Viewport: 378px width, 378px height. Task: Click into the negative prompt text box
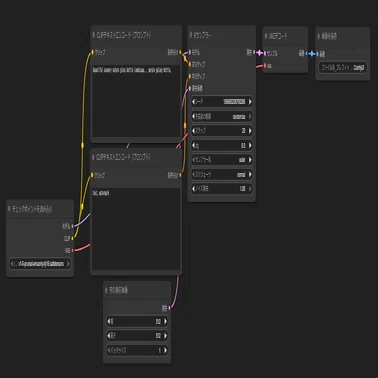136,229
